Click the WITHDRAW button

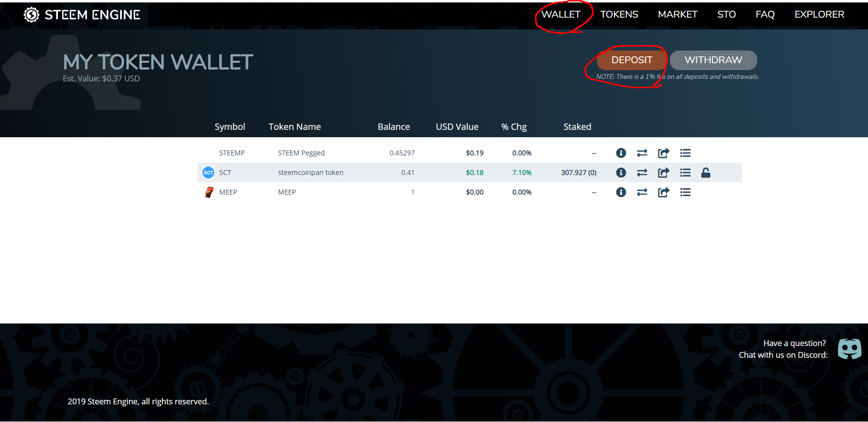(714, 60)
